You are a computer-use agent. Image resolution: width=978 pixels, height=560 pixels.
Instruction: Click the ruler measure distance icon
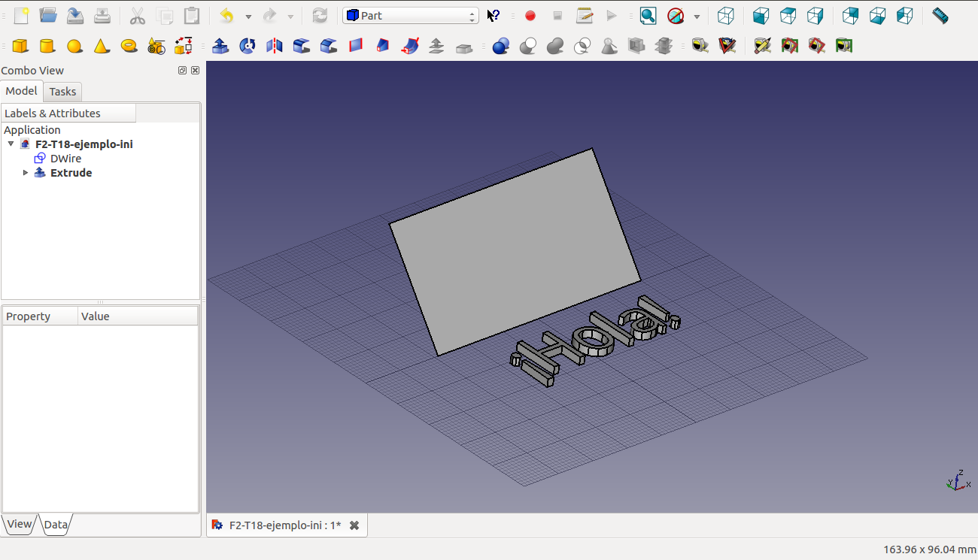(x=940, y=16)
